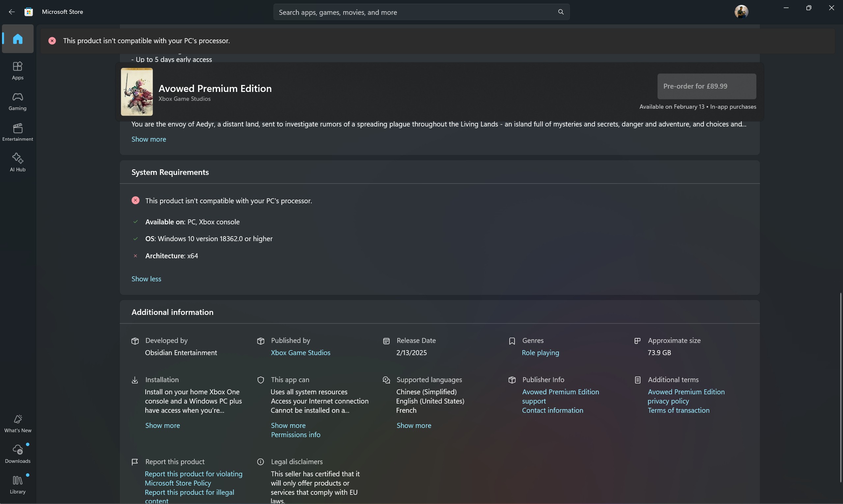Select the Gaming section icon
The image size is (843, 504).
17,98
